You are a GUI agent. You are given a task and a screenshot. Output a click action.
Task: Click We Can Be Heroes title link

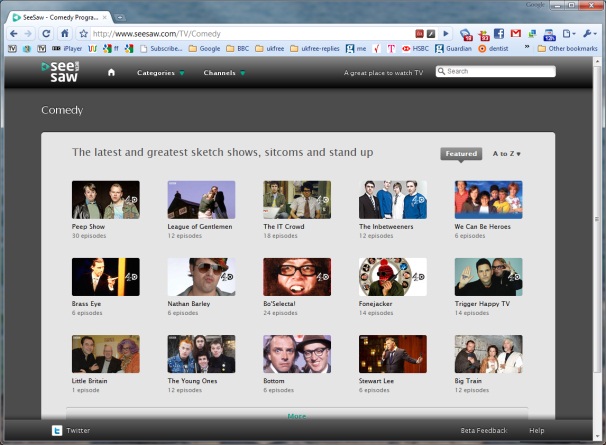pyautogui.click(x=482, y=227)
